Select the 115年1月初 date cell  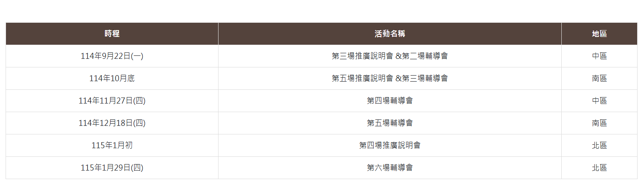112,145
